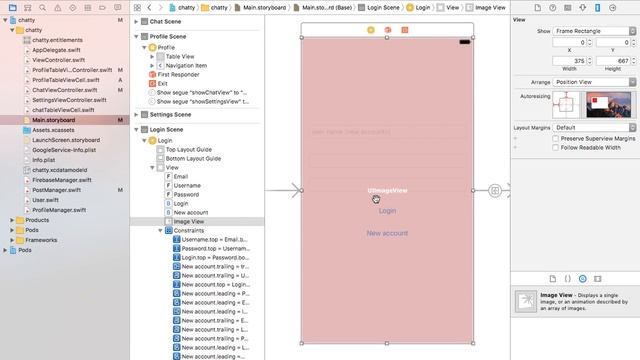Image resolution: width=640 pixels, height=360 pixels.
Task: Open the Media library
Action: click(x=598, y=279)
